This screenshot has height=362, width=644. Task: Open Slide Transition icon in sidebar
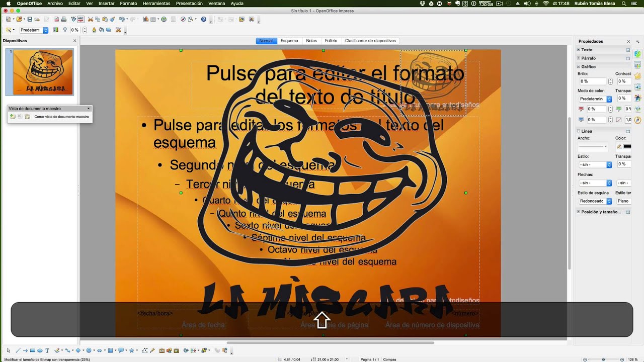coord(637,87)
